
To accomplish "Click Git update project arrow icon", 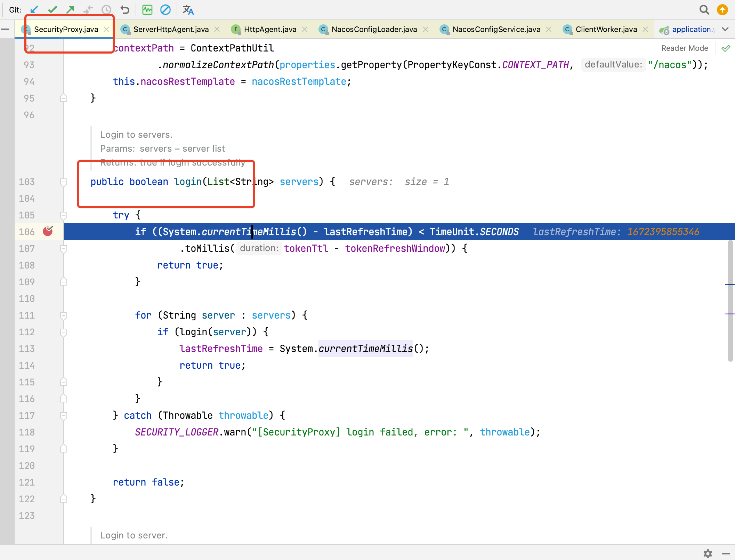I will point(34,10).
